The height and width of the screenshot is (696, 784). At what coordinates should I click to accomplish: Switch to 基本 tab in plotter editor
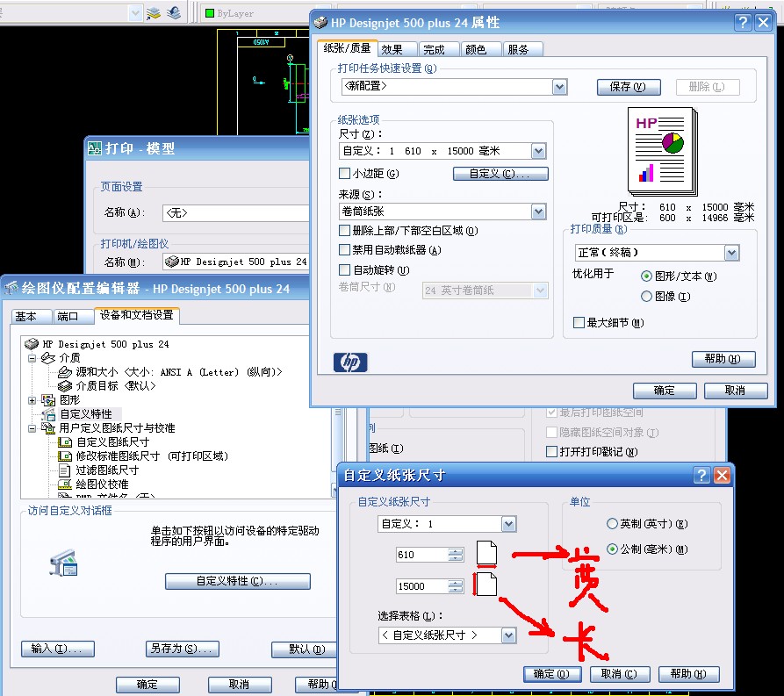(32, 317)
